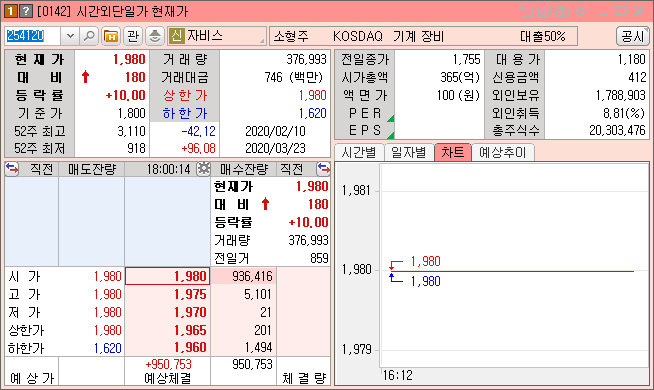Open the orange H folder icon
Screen dimensions: 654x390
(x=111, y=36)
